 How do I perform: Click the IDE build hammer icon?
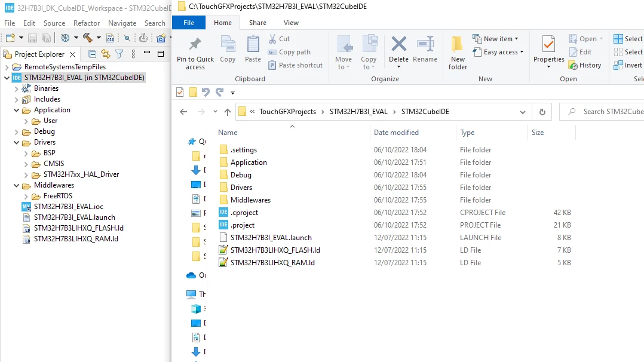point(87,38)
